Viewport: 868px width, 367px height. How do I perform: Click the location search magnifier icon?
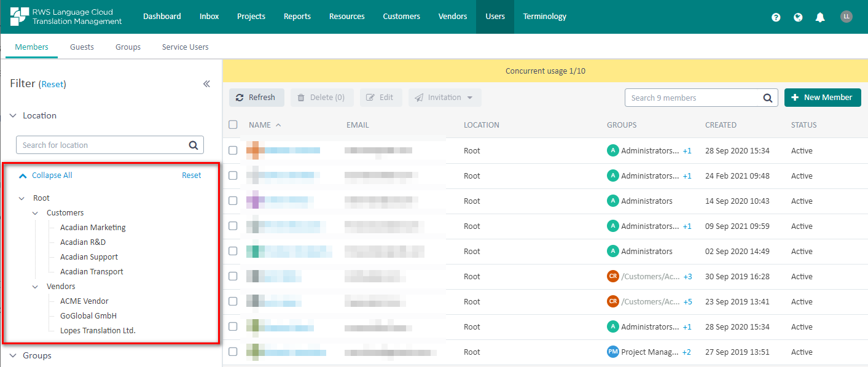click(x=194, y=145)
